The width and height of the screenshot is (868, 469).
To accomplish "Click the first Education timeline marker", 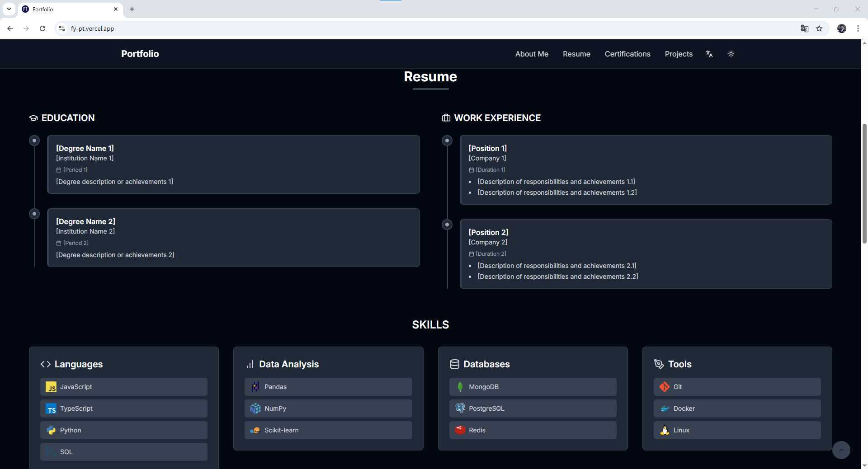I will tap(34, 141).
